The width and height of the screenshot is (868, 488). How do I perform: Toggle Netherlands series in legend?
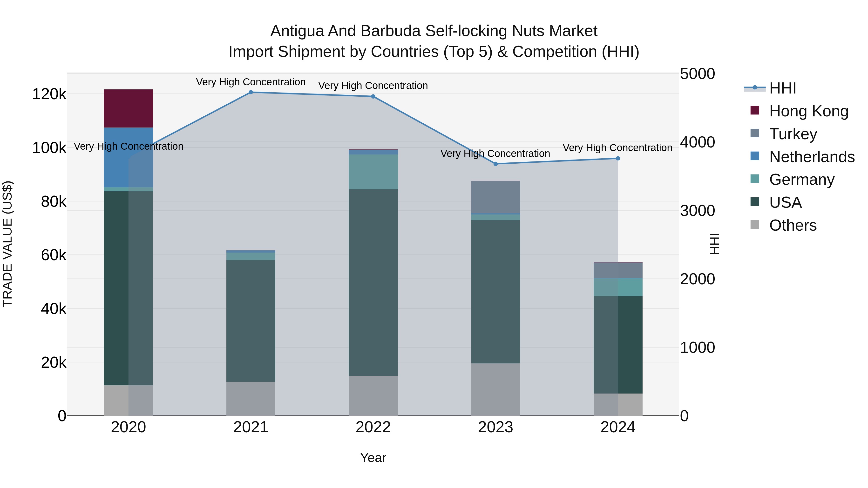(803, 157)
